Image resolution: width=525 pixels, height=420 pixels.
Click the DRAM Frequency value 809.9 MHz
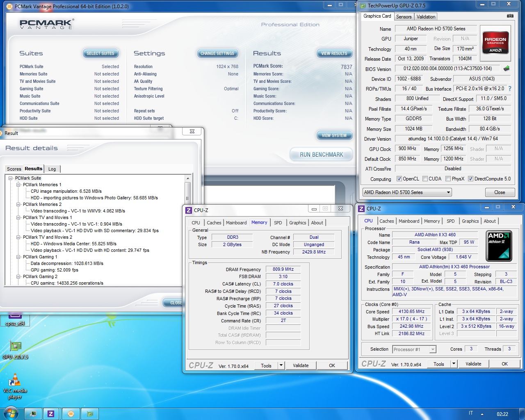pos(283,269)
